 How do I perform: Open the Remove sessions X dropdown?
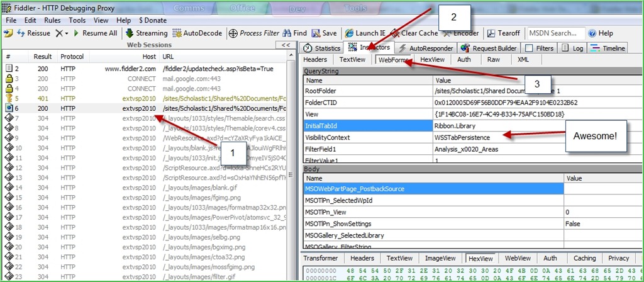tap(62, 33)
